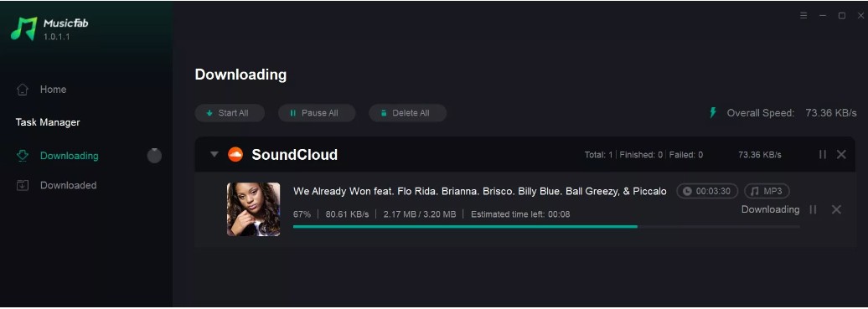The width and height of the screenshot is (868, 309).
Task: Collapse the SoundCloud group triangle
Action: click(214, 154)
